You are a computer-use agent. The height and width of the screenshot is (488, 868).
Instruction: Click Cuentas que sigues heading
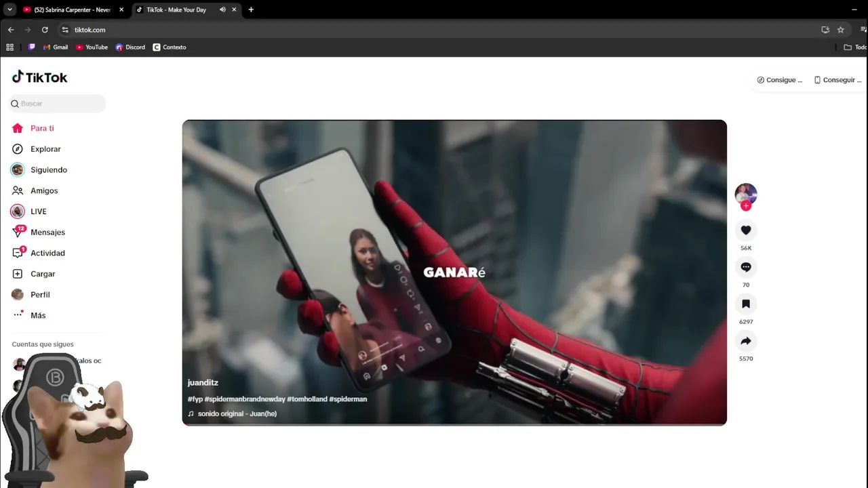point(43,344)
